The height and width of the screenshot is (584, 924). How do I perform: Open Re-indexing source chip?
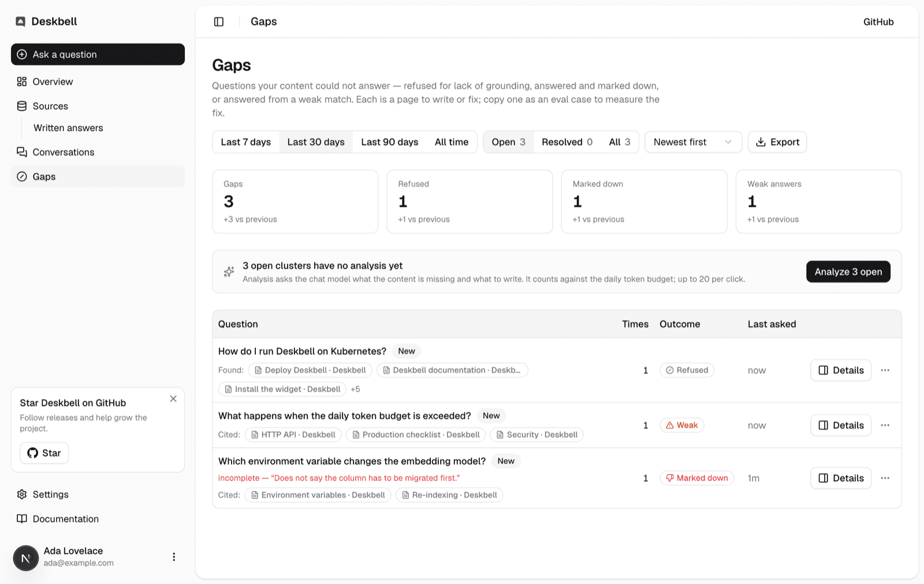(449, 495)
